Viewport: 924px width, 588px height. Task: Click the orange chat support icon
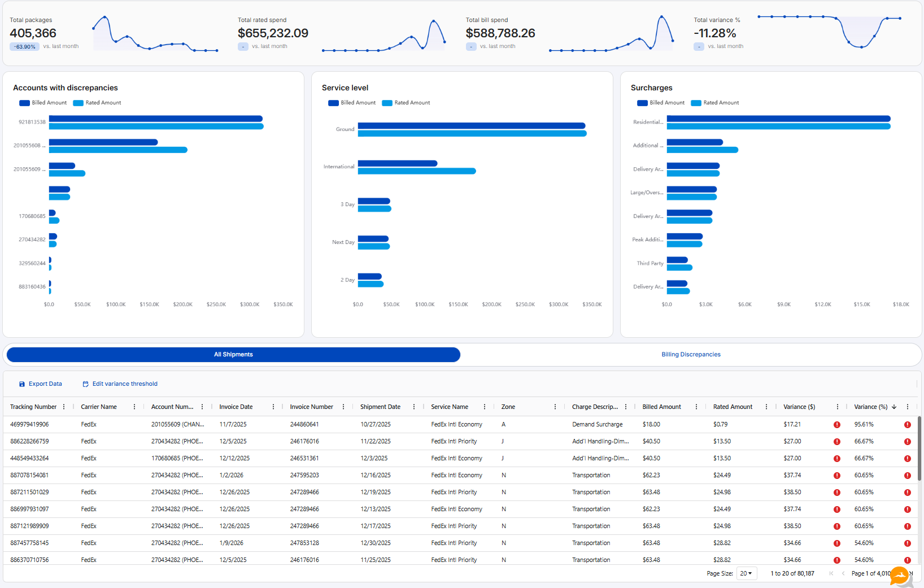point(899,576)
